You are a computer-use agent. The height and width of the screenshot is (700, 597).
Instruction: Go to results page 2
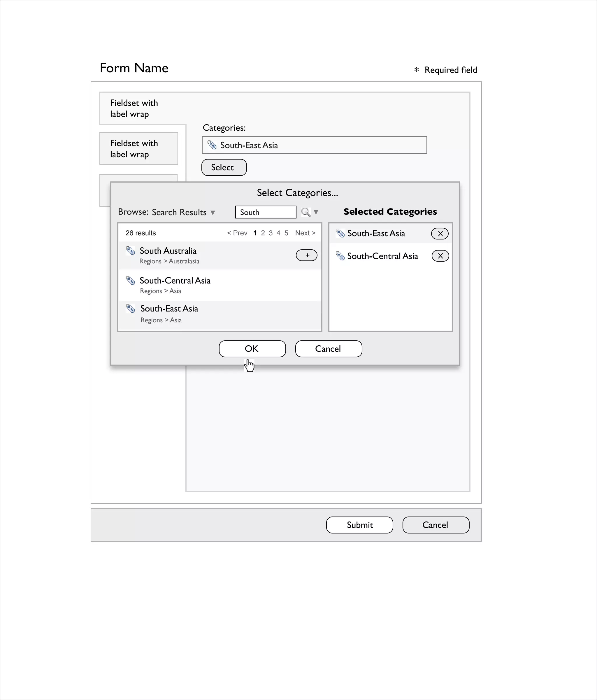(263, 233)
